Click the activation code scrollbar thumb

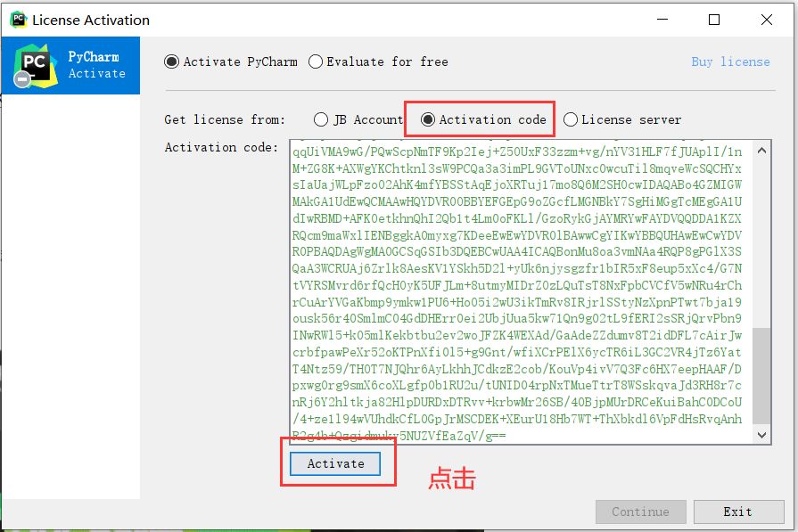(761, 375)
